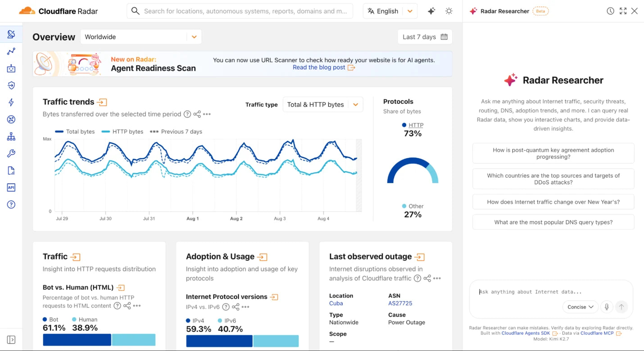Ask about post-quantum key agreement adoption
This screenshot has height=351, width=644.
[553, 153]
